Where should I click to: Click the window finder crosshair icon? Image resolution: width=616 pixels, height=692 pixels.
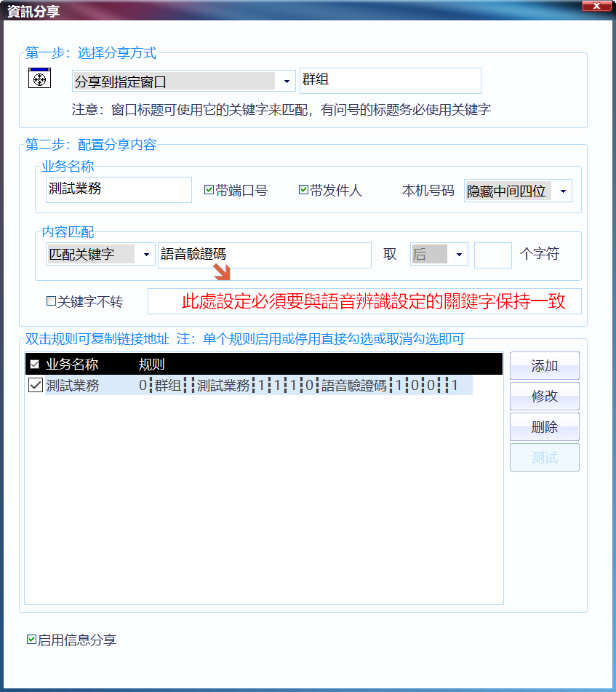point(39,79)
